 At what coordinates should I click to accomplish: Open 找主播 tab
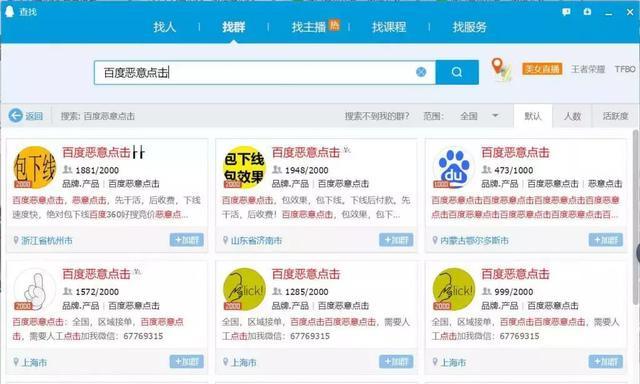[309, 27]
